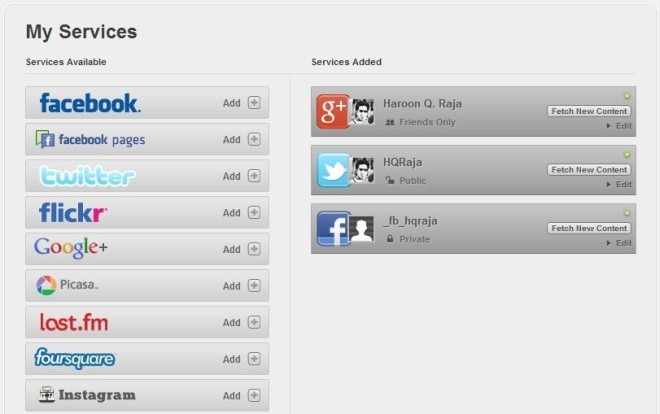Click the Twitter bird icon for HQRaja
Screen dimensions: 660x414
point(333,170)
